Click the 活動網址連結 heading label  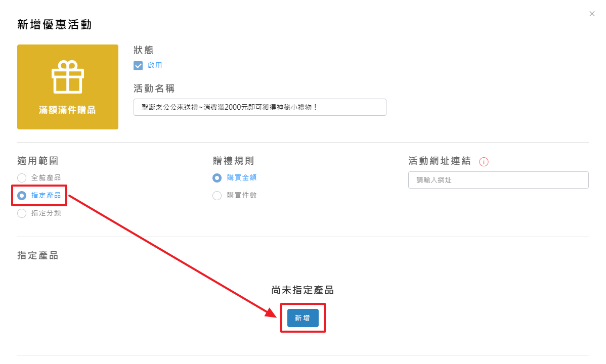tap(439, 161)
